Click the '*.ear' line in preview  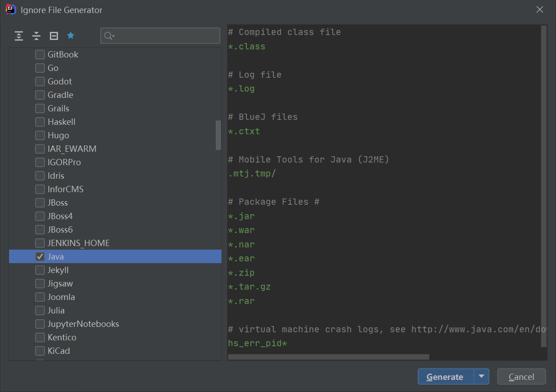(x=241, y=258)
